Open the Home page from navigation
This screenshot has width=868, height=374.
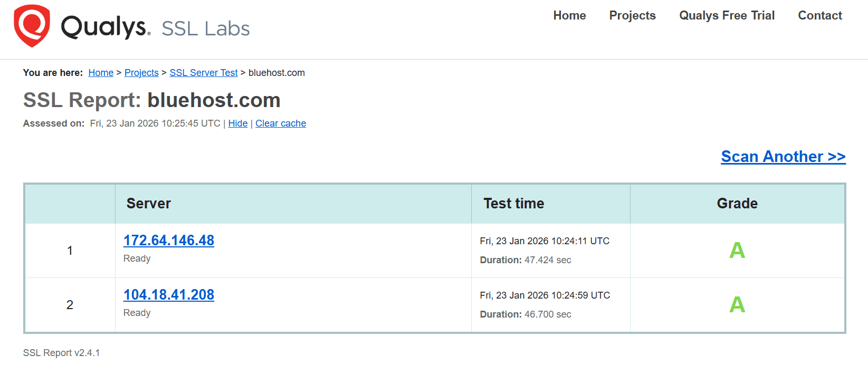[x=569, y=16]
